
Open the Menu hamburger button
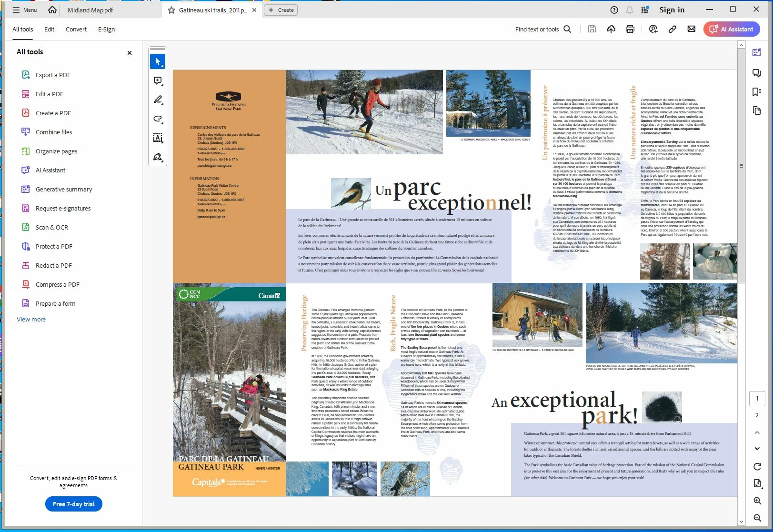click(24, 10)
